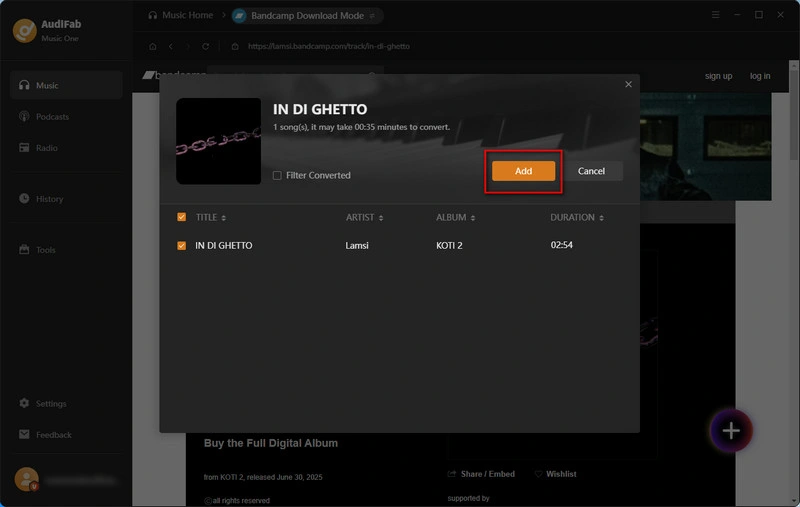Click the Music headphones icon
The width and height of the screenshot is (800, 507).
click(24, 85)
